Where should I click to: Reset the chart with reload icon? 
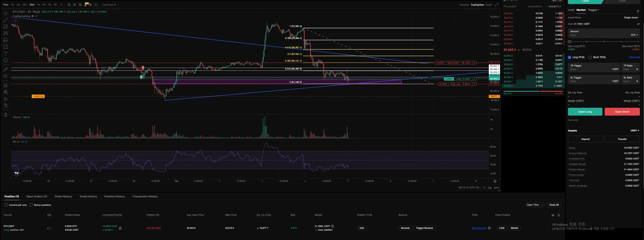click(x=96, y=5)
